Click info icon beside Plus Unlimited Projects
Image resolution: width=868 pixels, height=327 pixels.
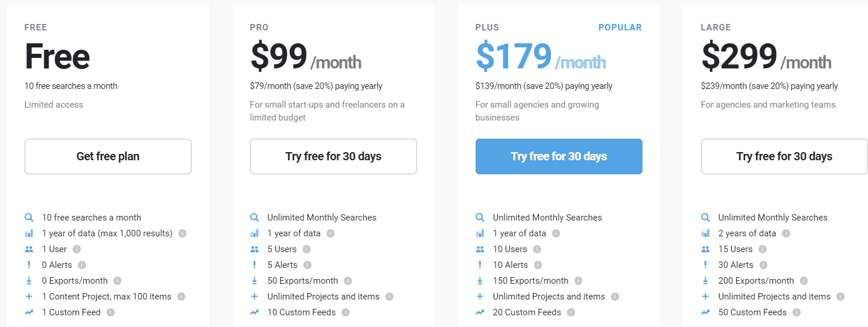pos(614,297)
